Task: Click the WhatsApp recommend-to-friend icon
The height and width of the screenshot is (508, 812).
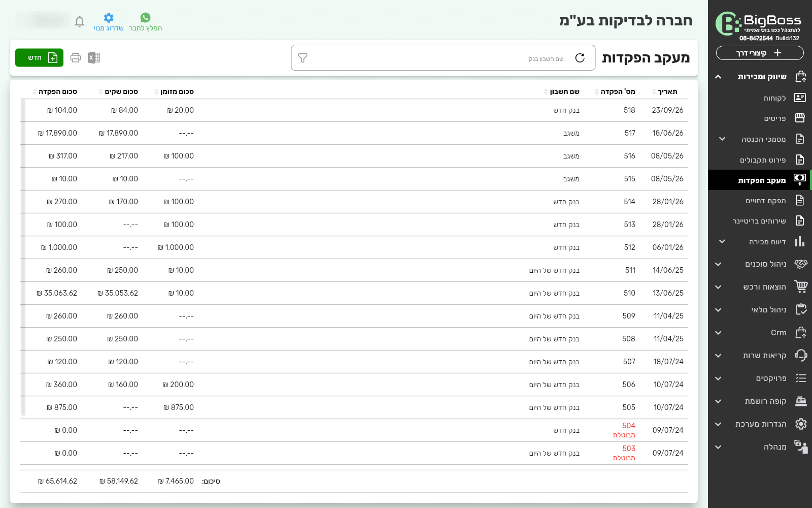Action: tap(146, 17)
